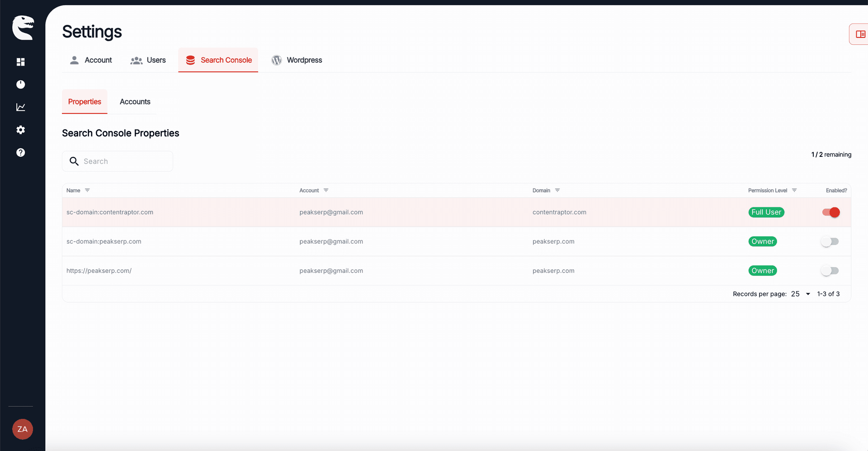The image size is (868, 451).
Task: Click the Full User permission badge
Action: [766, 212]
